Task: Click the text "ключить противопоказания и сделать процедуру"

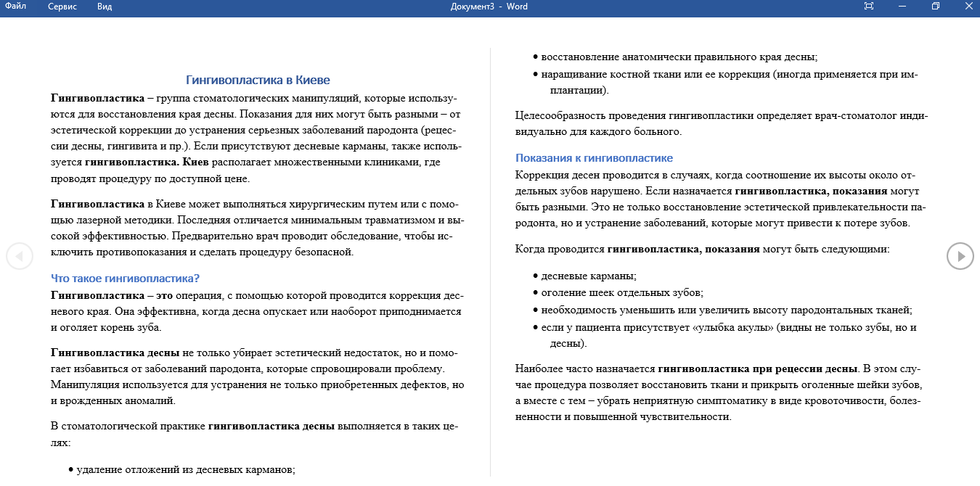Action: tap(176, 252)
